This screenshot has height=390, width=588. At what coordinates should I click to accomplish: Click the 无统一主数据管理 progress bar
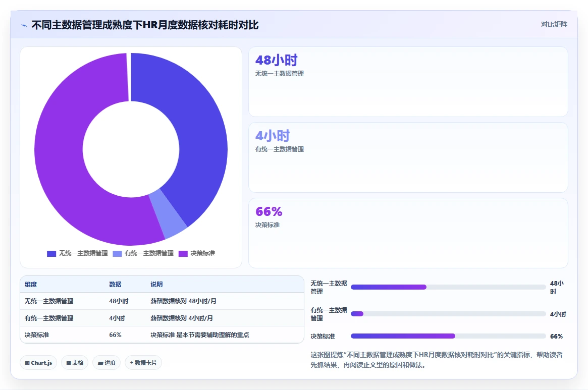[448, 287]
